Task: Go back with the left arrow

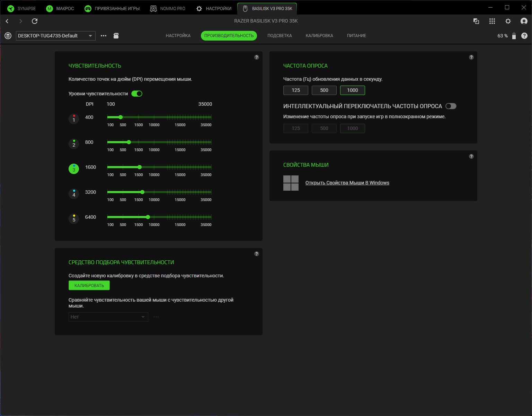Action: tap(7, 21)
